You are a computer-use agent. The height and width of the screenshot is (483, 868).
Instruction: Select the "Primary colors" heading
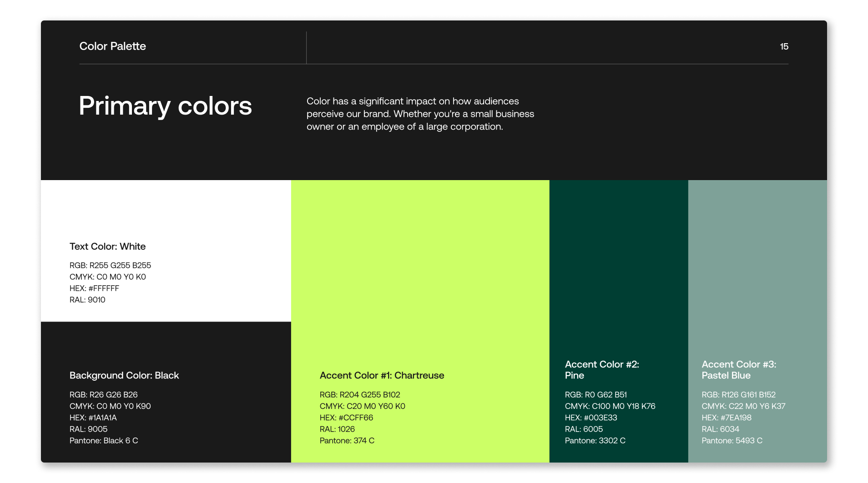click(x=165, y=106)
